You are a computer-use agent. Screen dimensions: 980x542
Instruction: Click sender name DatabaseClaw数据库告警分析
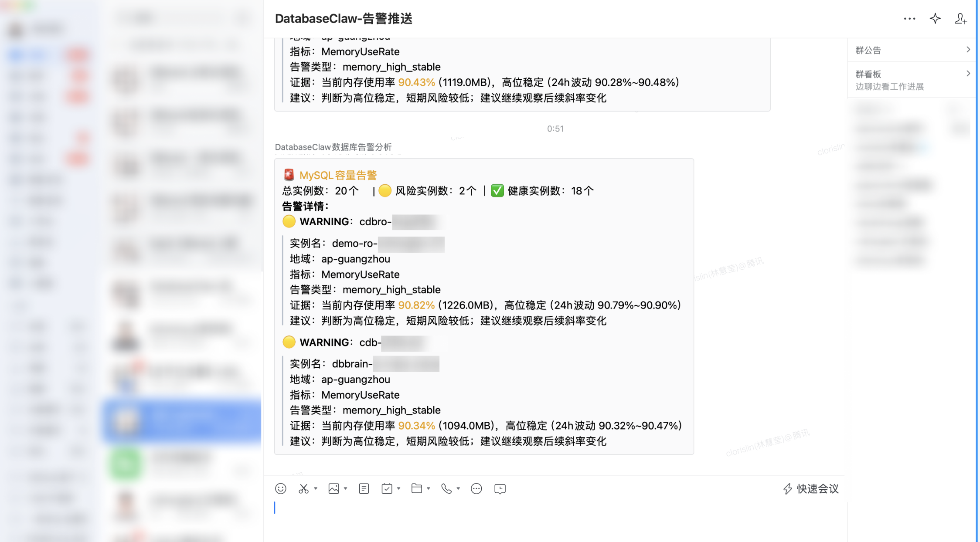[x=333, y=147]
